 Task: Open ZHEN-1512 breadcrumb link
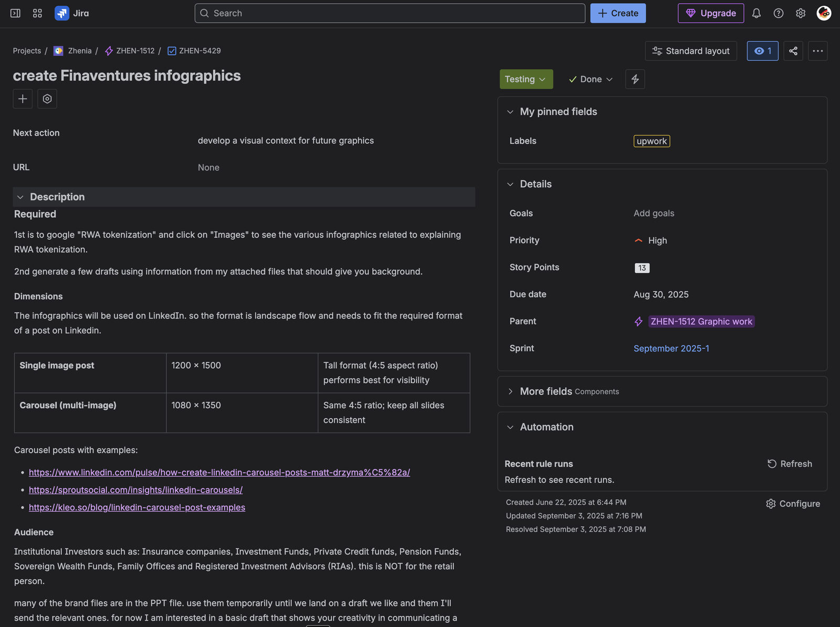pos(135,51)
